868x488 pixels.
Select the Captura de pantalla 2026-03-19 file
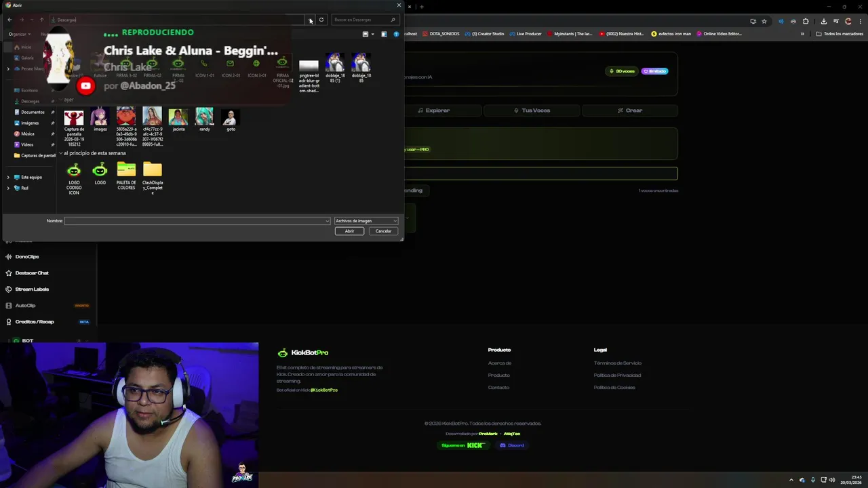[74, 127]
